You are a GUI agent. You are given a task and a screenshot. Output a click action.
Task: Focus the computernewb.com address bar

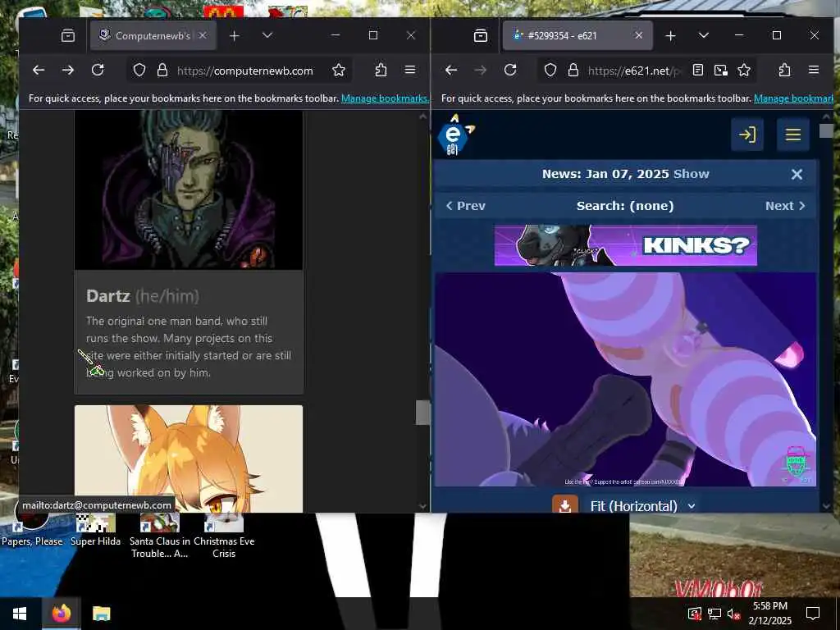pos(244,71)
